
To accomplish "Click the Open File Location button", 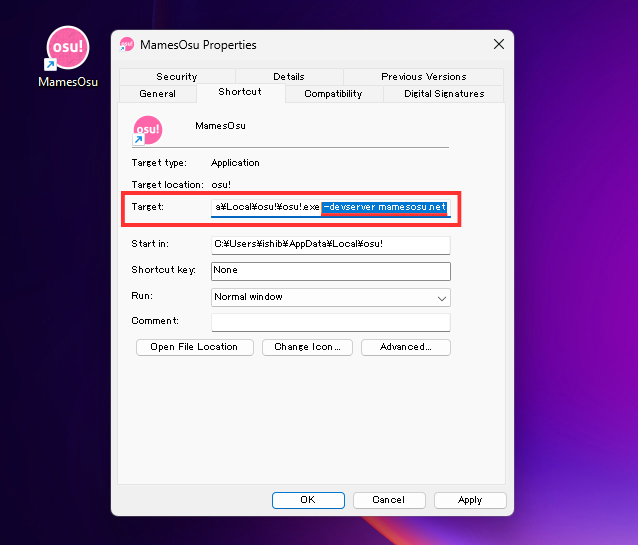I will point(194,347).
